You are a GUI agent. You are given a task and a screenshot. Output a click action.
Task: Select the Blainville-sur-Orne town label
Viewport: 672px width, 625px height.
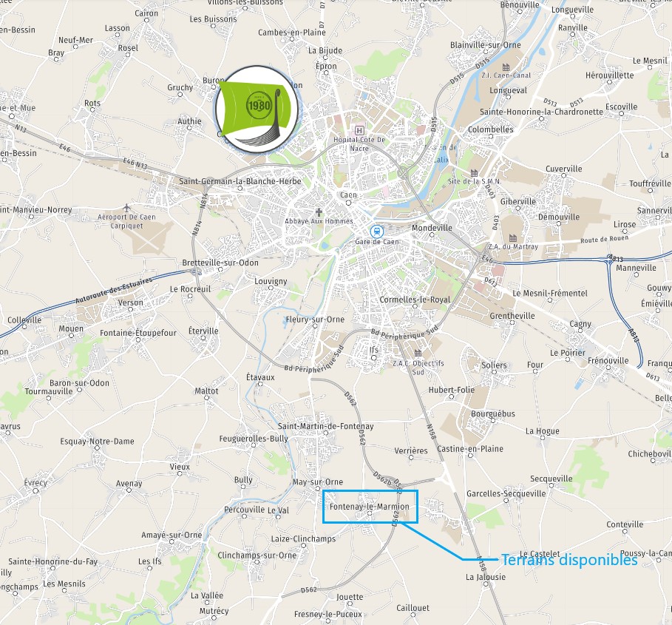pos(486,44)
